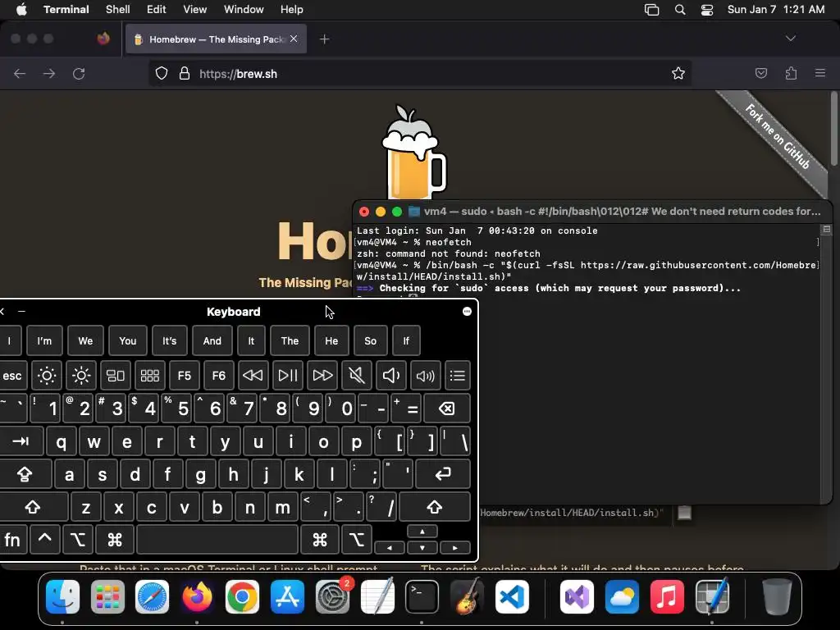Open Launchpad in the Dock
This screenshot has height=630, width=840.
(107, 597)
